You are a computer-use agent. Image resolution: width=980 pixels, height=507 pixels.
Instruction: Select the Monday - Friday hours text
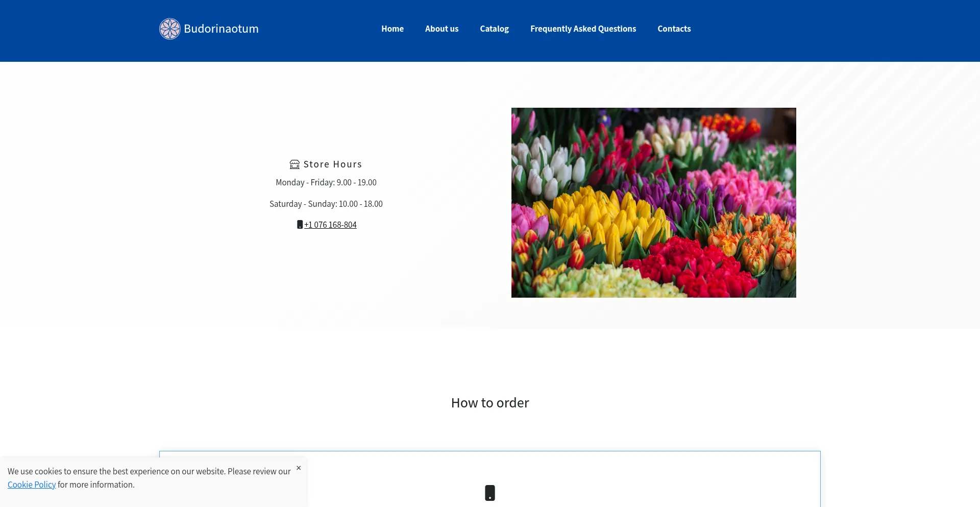pyautogui.click(x=326, y=183)
